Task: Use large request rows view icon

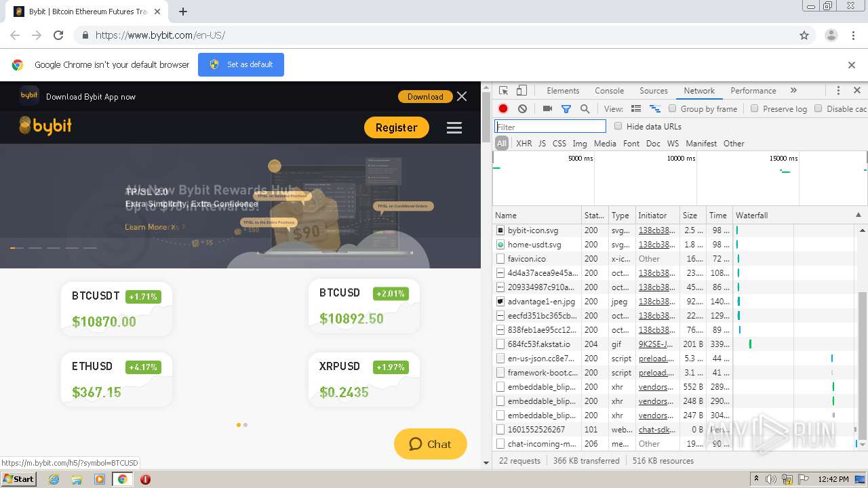Action: 636,108
